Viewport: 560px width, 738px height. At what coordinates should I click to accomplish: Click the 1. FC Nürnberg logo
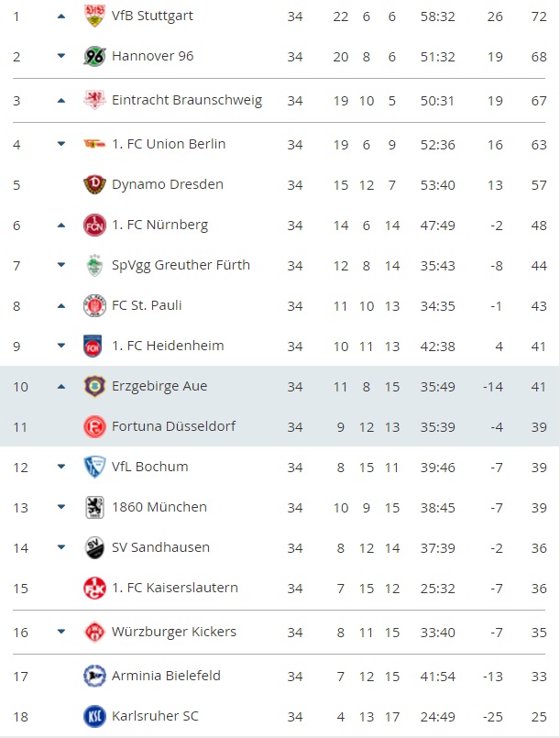tap(94, 225)
